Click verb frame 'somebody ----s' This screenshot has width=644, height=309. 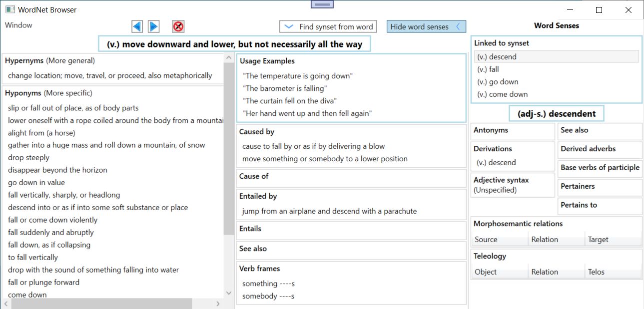point(268,296)
